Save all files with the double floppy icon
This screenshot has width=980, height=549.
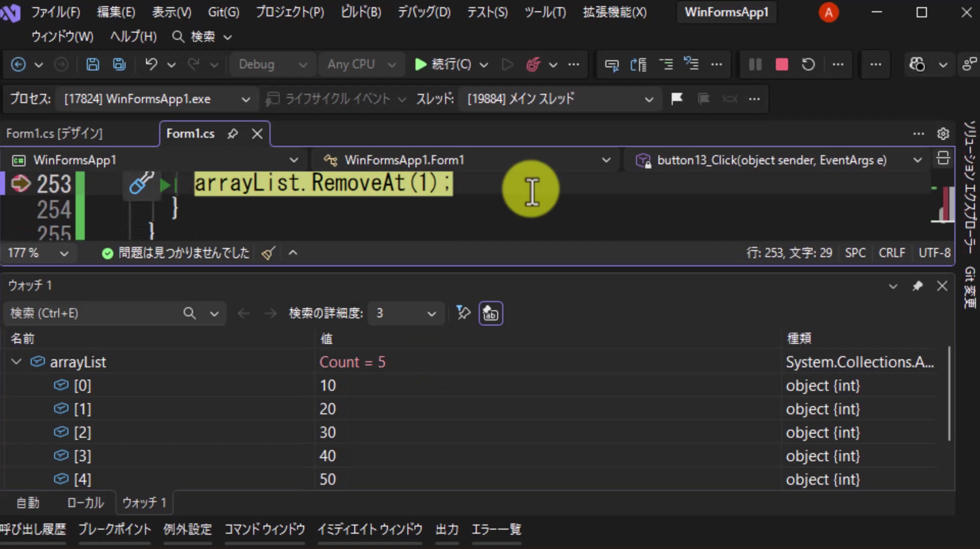click(119, 64)
